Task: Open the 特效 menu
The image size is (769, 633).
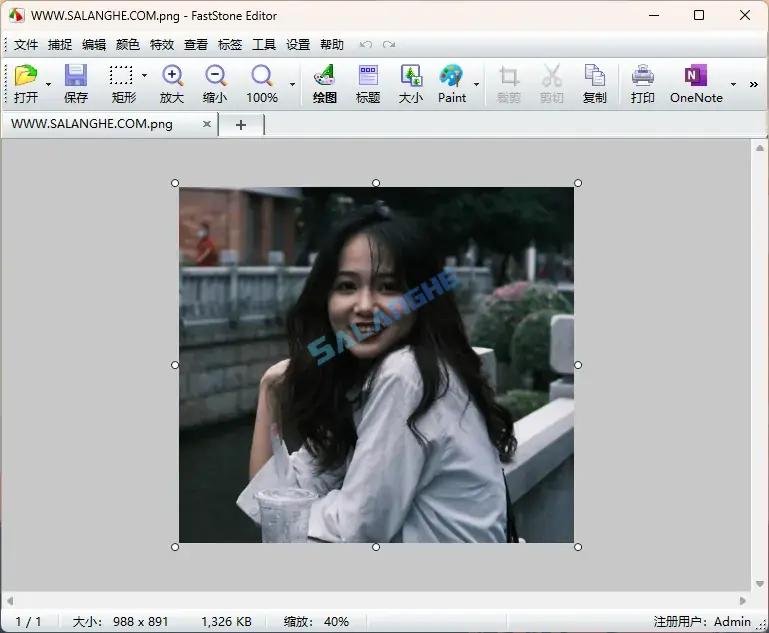Action: pos(162,45)
